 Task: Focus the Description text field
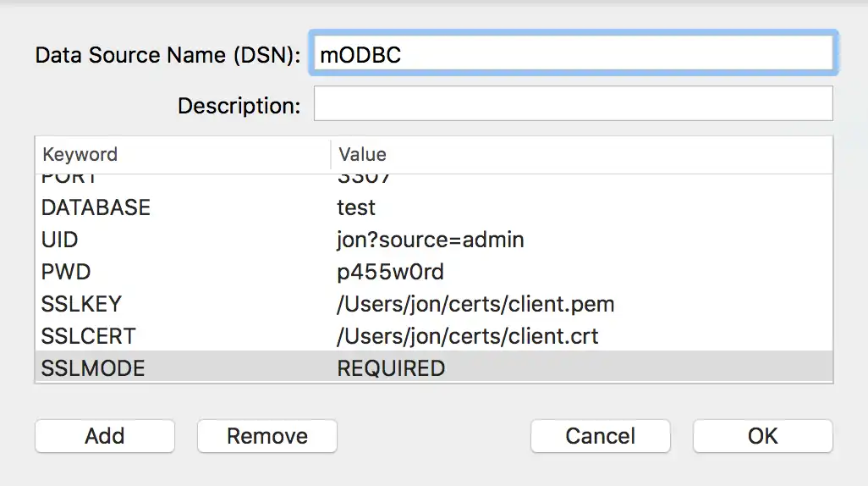tap(574, 105)
